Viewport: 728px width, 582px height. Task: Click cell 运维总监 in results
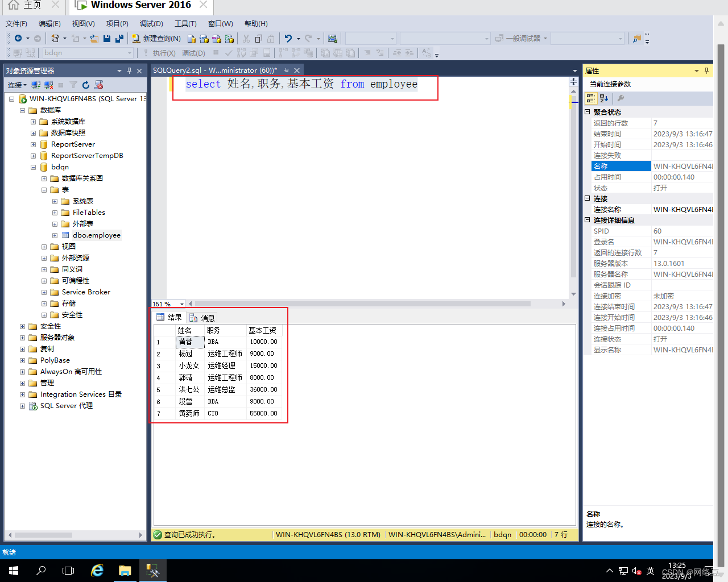coord(226,389)
